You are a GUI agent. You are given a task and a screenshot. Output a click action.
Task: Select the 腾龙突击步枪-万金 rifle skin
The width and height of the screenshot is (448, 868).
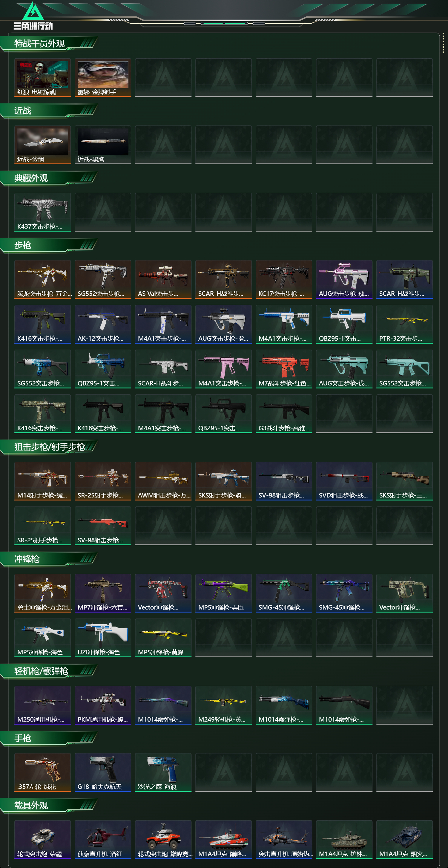pyautogui.click(x=42, y=279)
